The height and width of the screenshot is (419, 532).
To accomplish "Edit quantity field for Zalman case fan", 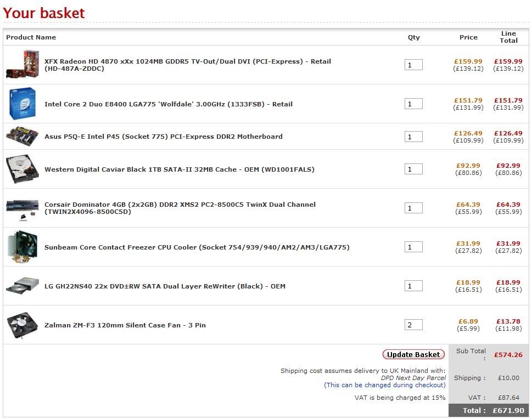I will [x=413, y=325].
